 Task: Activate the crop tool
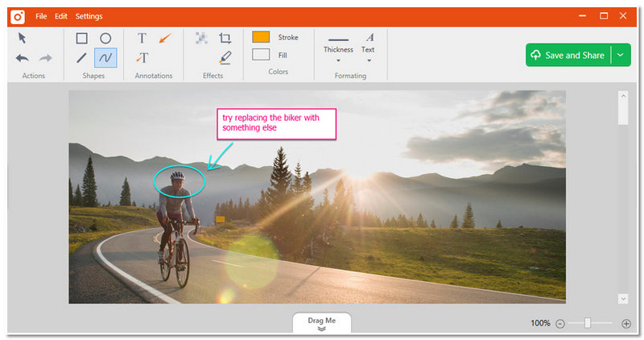click(x=225, y=38)
